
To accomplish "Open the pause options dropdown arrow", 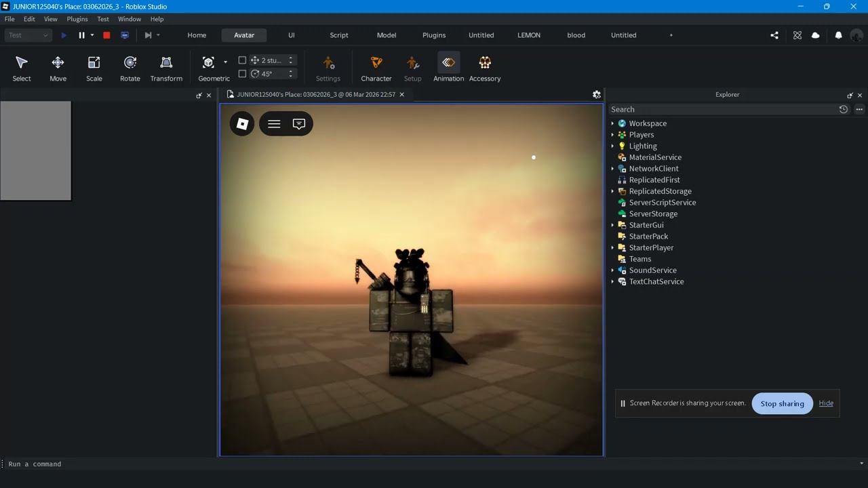I will point(92,35).
